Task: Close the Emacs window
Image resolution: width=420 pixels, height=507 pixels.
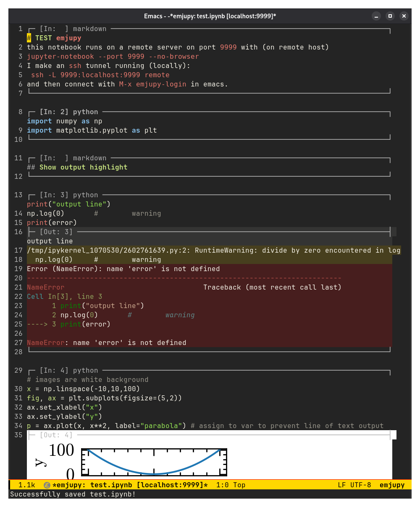Action: coord(404,16)
